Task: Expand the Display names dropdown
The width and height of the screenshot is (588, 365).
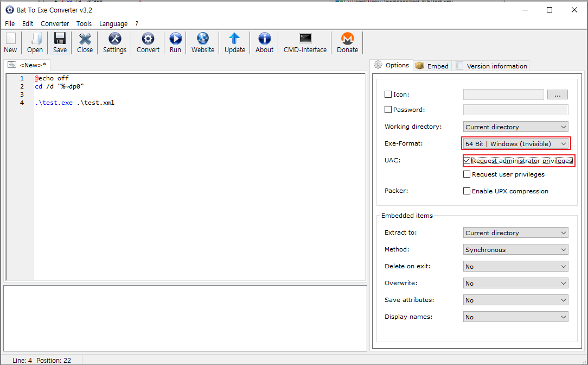Action: 516,317
